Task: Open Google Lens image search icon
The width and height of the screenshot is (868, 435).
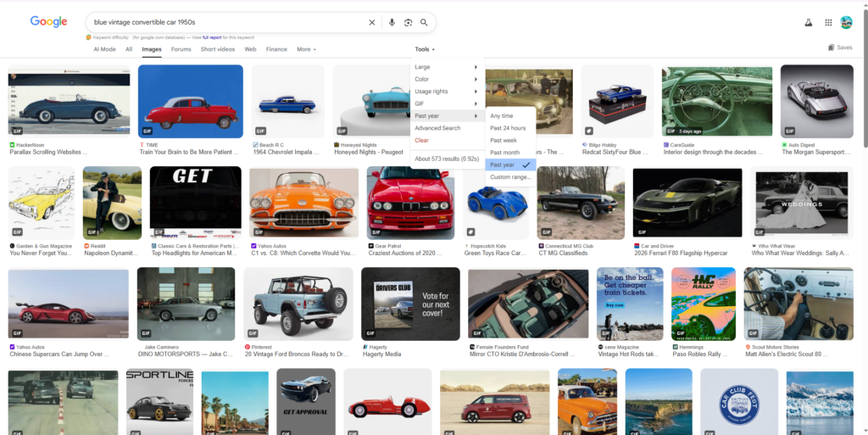Action: (408, 23)
